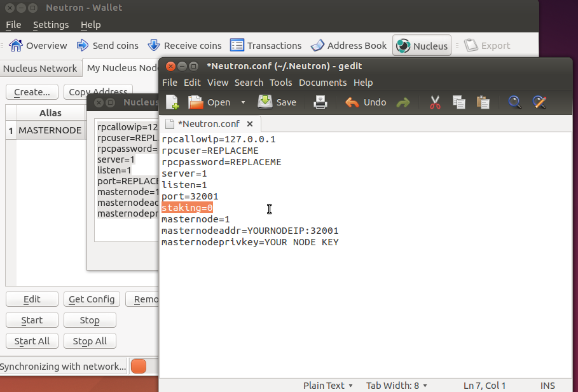Image resolution: width=578 pixels, height=392 pixels.
Task: Open the Tab Width selector
Action: 396,386
